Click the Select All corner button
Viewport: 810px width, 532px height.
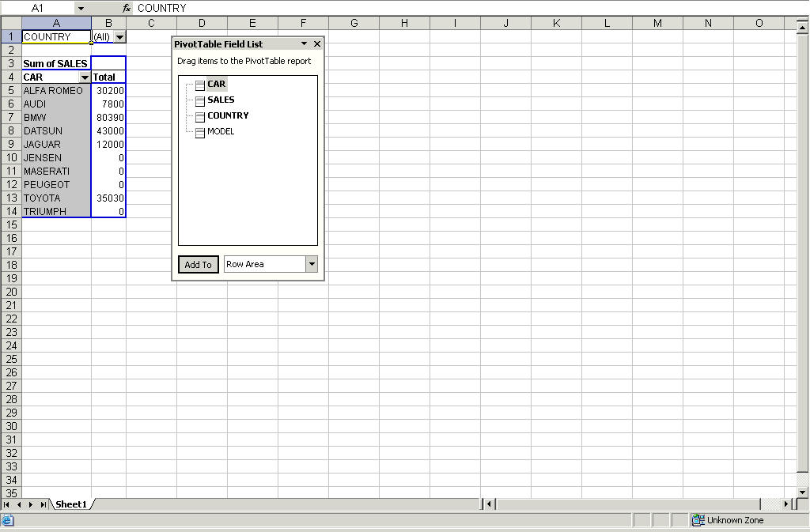pos(11,23)
